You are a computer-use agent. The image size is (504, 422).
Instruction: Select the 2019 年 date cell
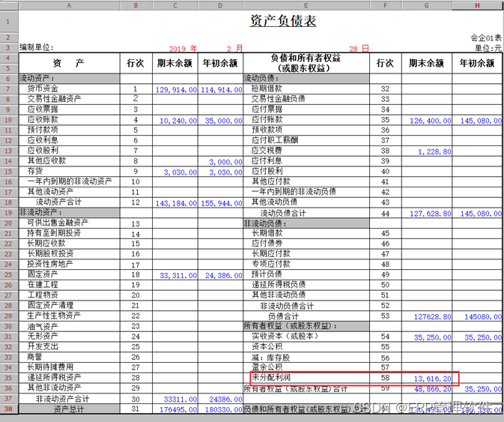click(183, 49)
